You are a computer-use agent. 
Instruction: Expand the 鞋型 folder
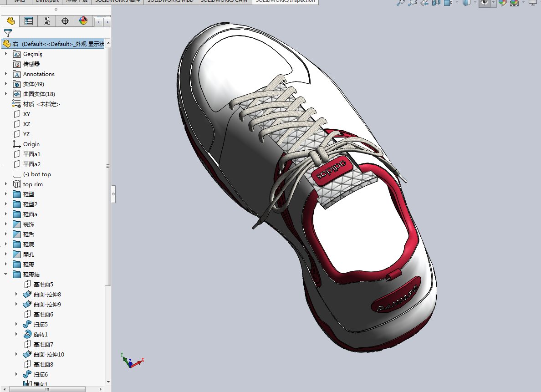[x=5, y=194]
